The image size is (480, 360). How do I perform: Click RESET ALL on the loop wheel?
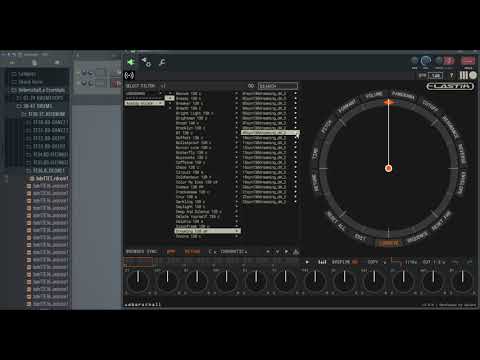tap(336, 221)
